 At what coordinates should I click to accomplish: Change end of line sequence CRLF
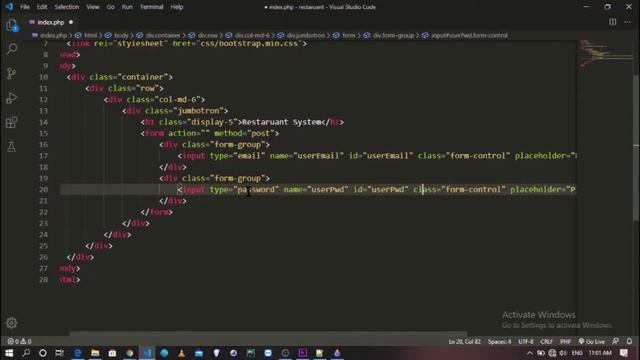(546, 342)
